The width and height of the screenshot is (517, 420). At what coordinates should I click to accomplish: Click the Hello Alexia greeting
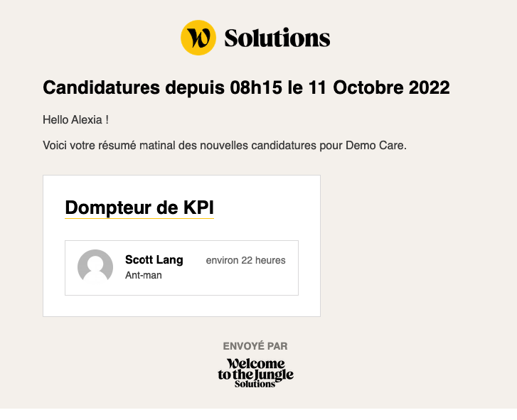click(75, 119)
